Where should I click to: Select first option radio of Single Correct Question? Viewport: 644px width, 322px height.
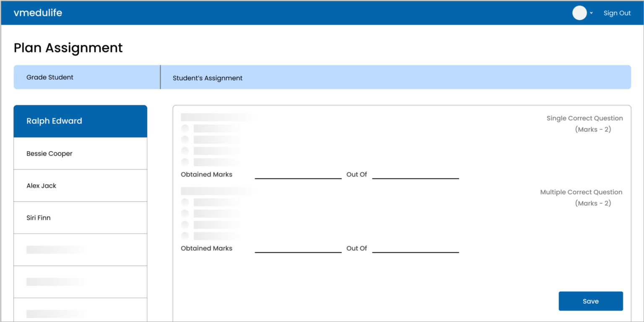coord(185,128)
